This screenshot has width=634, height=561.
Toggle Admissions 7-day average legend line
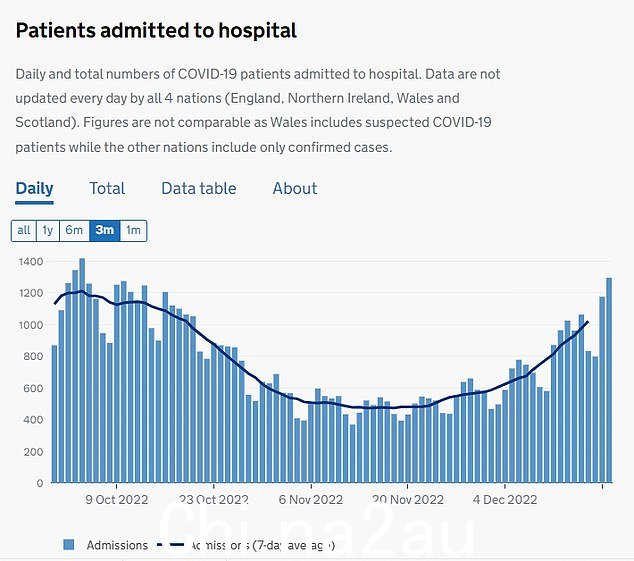(x=170, y=545)
